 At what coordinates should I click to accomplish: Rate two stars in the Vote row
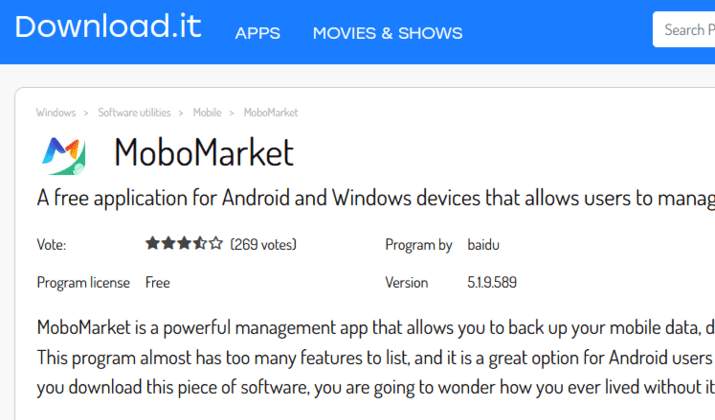tap(168, 243)
